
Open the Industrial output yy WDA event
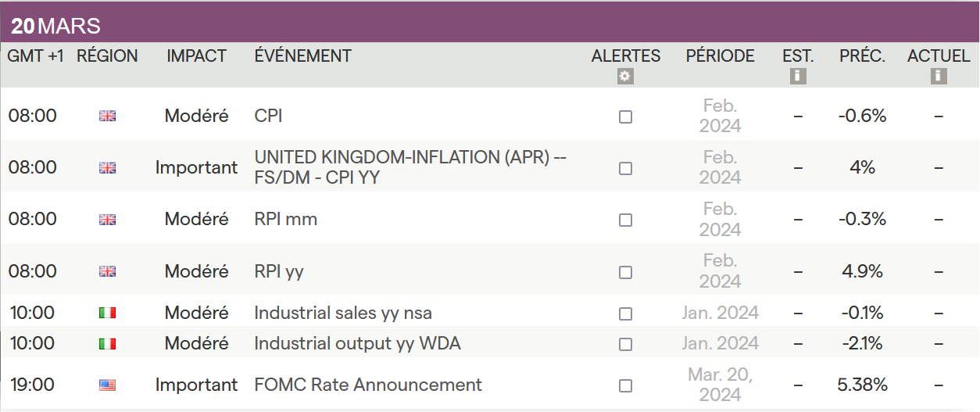357,344
